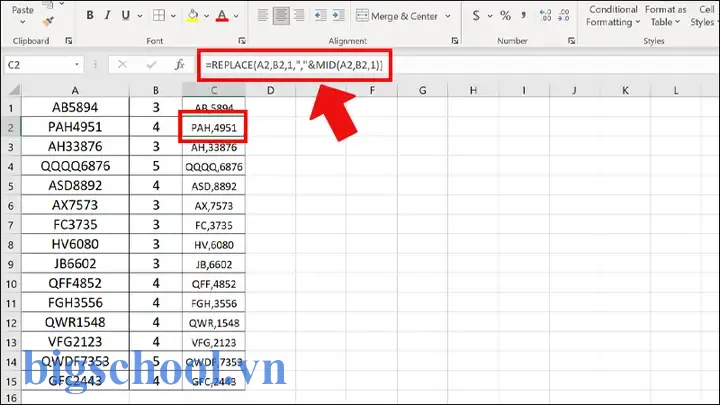Select row 10 header
Image resolution: width=720 pixels, height=405 pixels.
click(11, 283)
